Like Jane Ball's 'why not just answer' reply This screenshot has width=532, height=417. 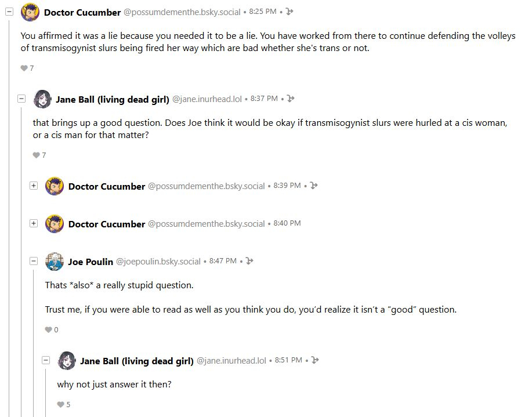pos(60,405)
